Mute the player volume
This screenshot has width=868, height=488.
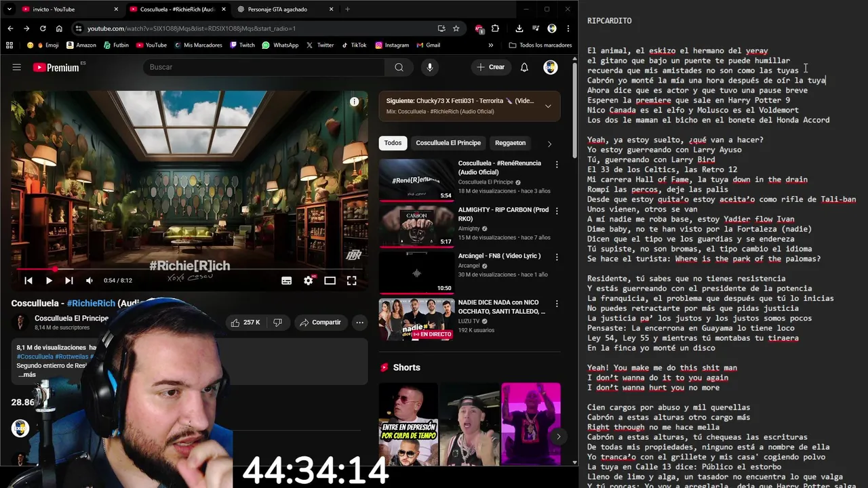pyautogui.click(x=90, y=281)
